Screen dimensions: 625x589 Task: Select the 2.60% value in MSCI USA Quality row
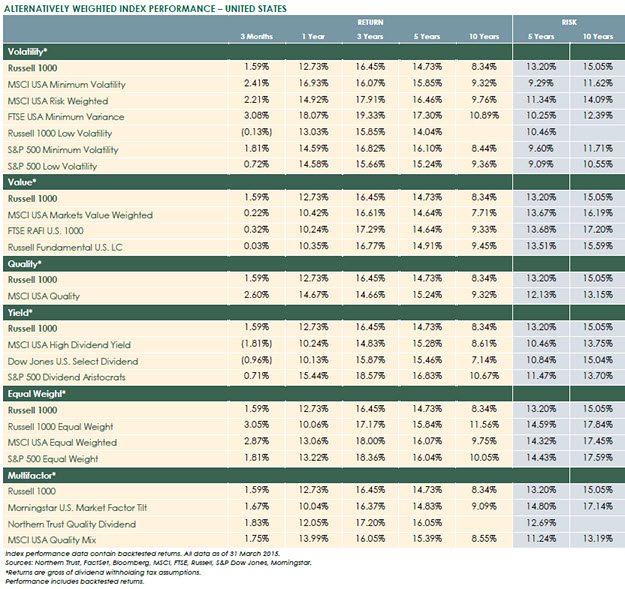click(x=256, y=294)
